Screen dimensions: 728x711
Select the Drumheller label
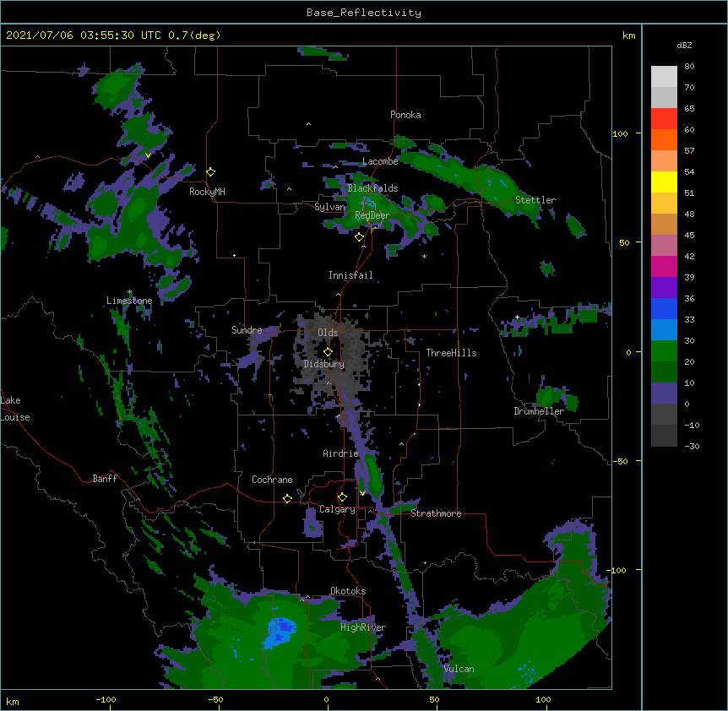(x=539, y=411)
